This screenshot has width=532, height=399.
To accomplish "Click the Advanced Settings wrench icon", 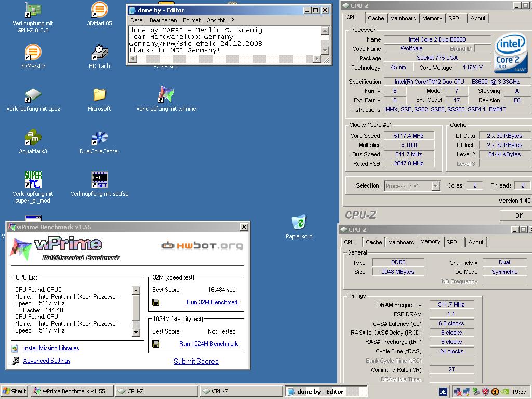I will tap(15, 361).
